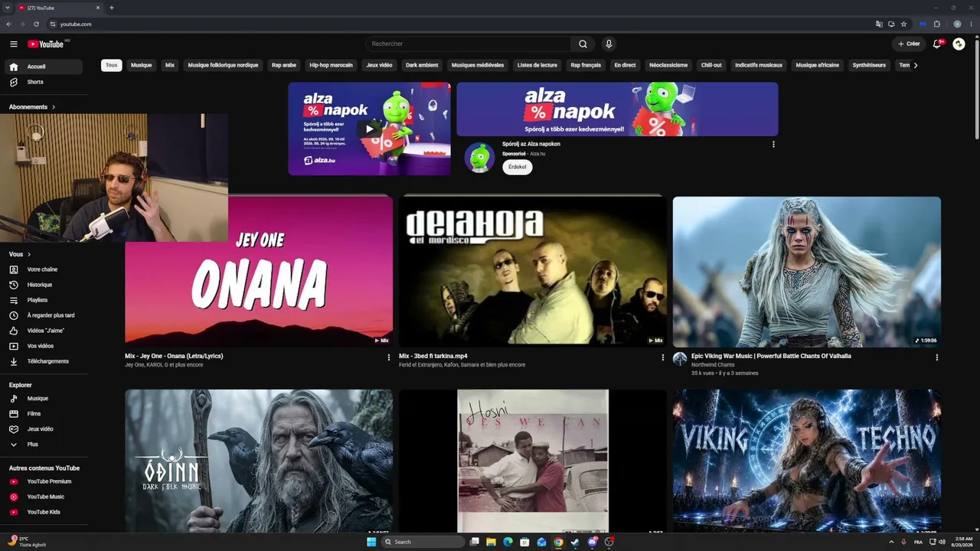Click the magnifying glass search button

click(583, 44)
